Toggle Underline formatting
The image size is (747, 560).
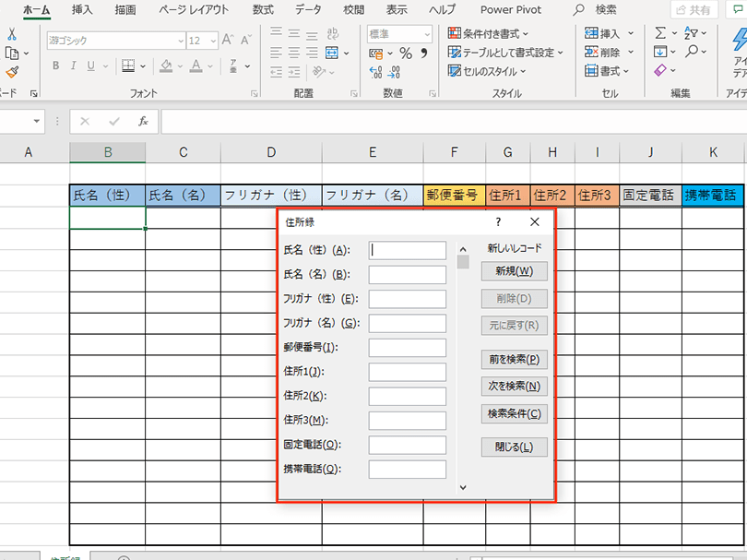90,66
